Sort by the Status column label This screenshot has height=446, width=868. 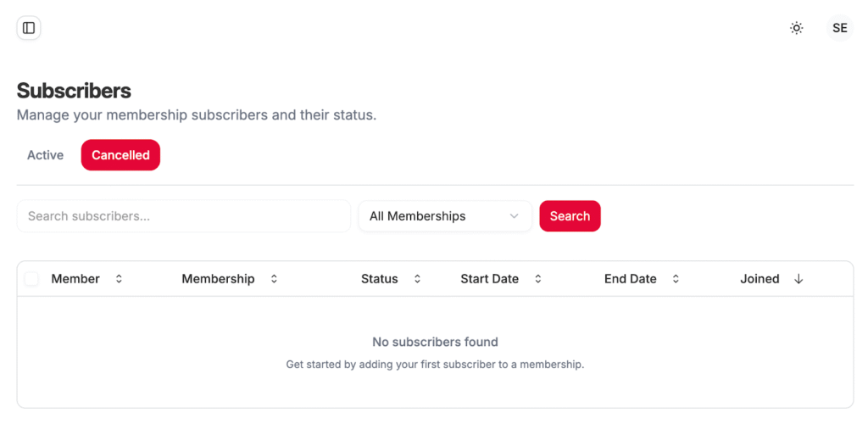[379, 279]
